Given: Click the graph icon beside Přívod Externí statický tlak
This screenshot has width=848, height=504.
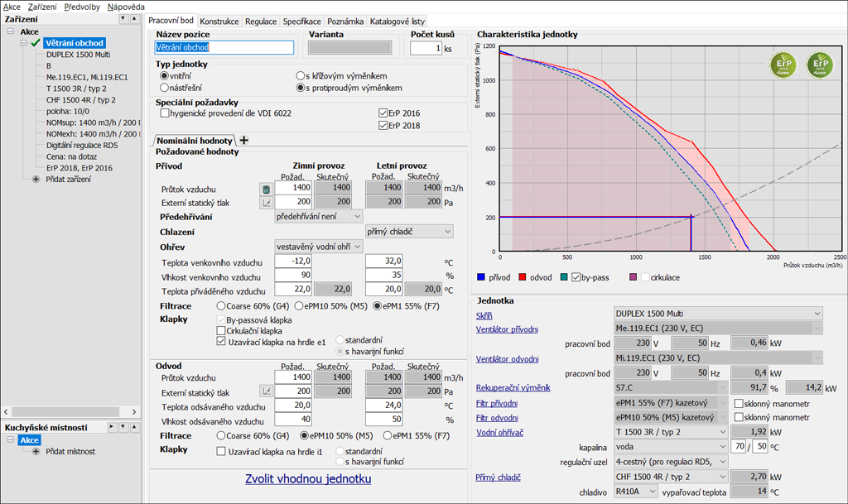Looking at the screenshot, I should click(x=266, y=203).
